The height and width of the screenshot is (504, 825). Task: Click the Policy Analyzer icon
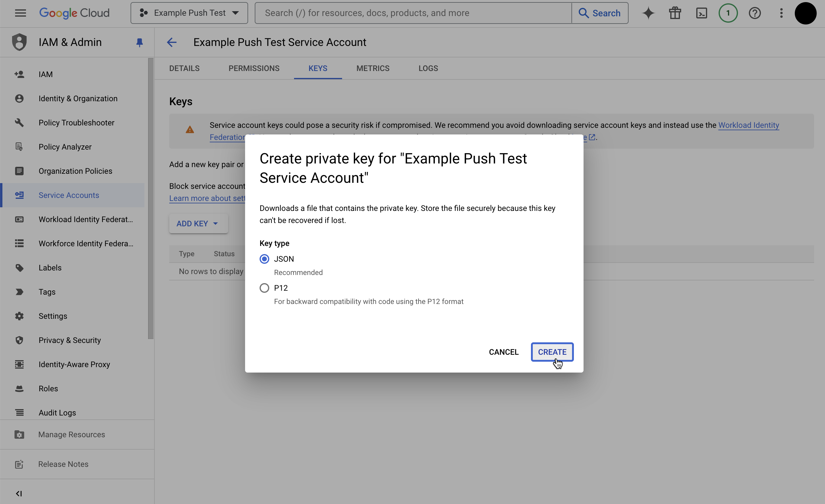click(19, 147)
